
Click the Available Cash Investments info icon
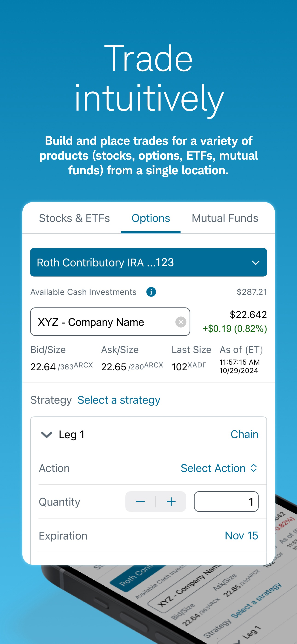151,292
